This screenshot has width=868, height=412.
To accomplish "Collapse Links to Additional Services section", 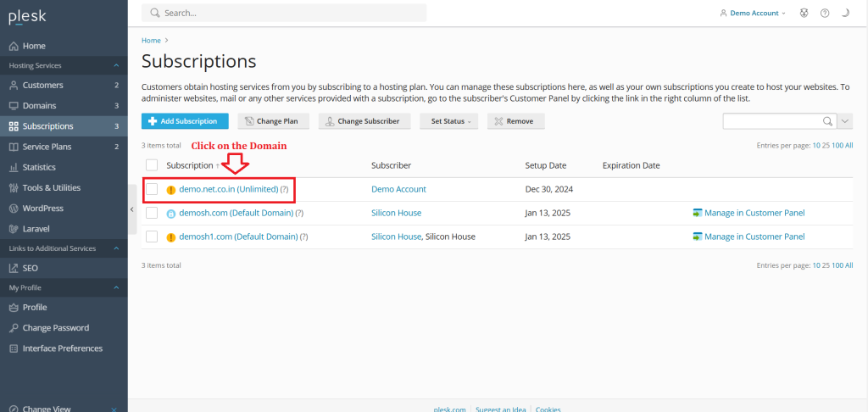I will click(x=116, y=248).
